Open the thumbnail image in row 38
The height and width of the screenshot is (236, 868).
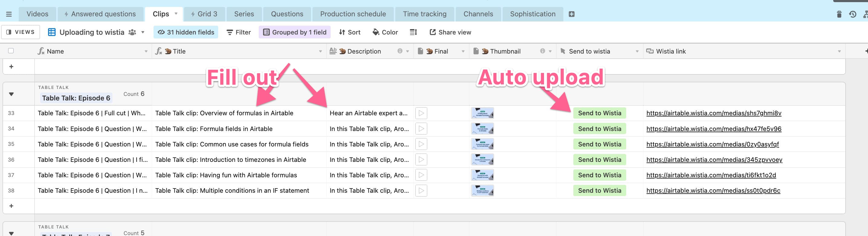pos(483,191)
